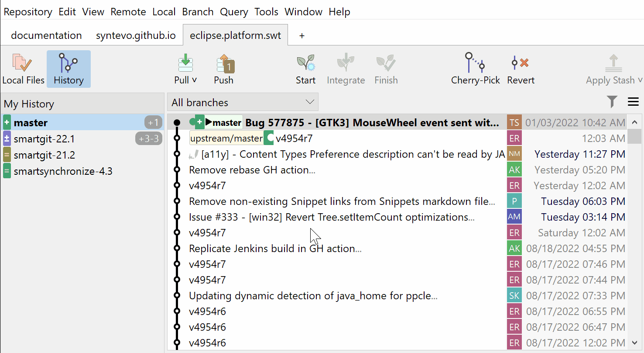Select the master branch in My History
Screen dimensions: 644x353
point(83,123)
